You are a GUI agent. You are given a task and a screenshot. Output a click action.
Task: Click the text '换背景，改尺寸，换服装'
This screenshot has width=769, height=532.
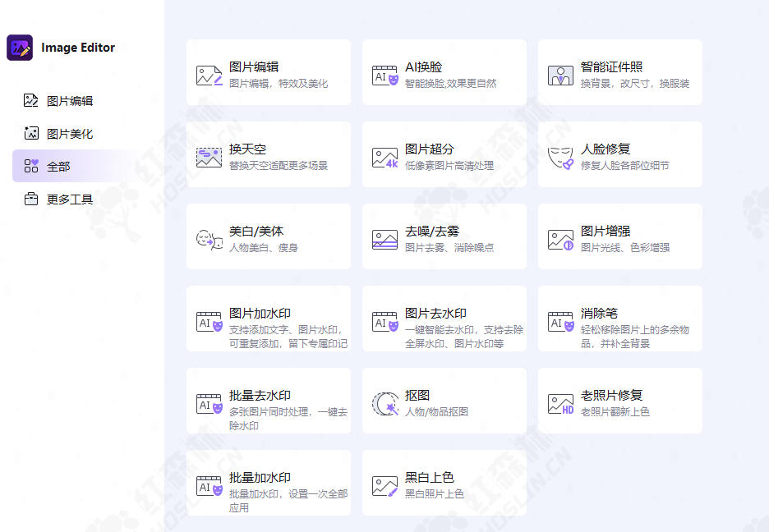[634, 84]
